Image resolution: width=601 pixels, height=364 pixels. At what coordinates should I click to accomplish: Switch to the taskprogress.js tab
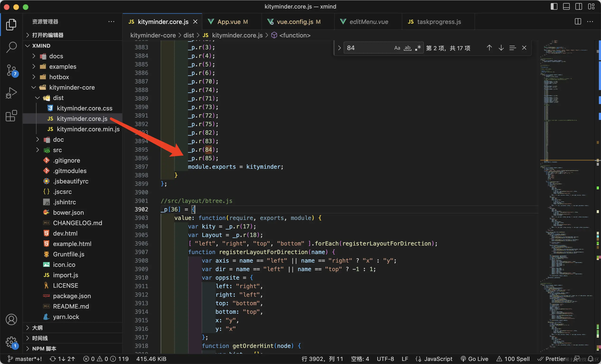coord(439,22)
